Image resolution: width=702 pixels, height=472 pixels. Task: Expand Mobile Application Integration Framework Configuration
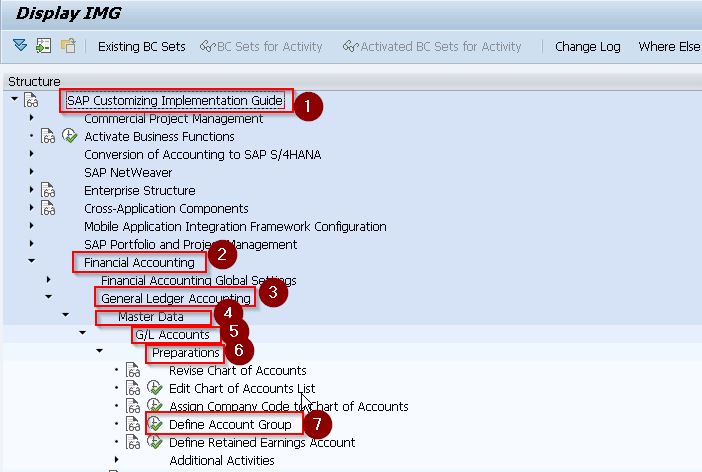[x=31, y=225]
